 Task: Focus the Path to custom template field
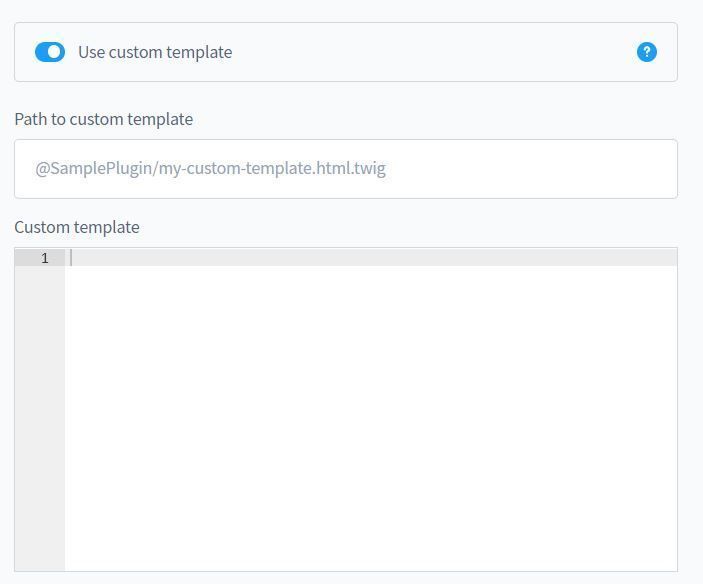346,169
